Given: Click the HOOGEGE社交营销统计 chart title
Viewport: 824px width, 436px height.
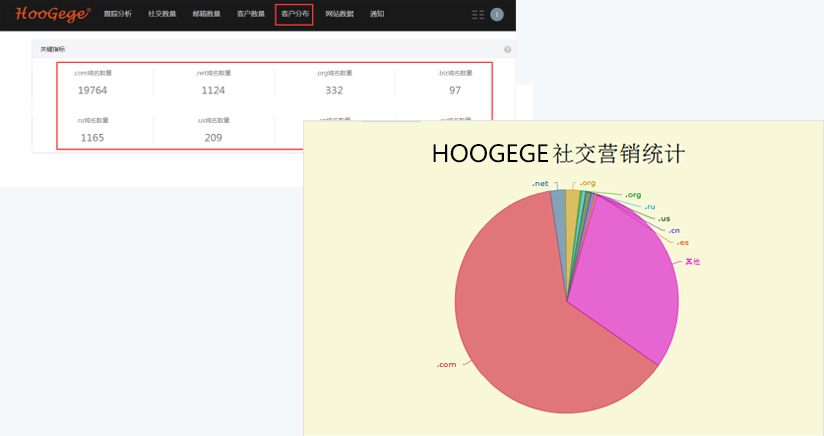Looking at the screenshot, I should point(558,154).
